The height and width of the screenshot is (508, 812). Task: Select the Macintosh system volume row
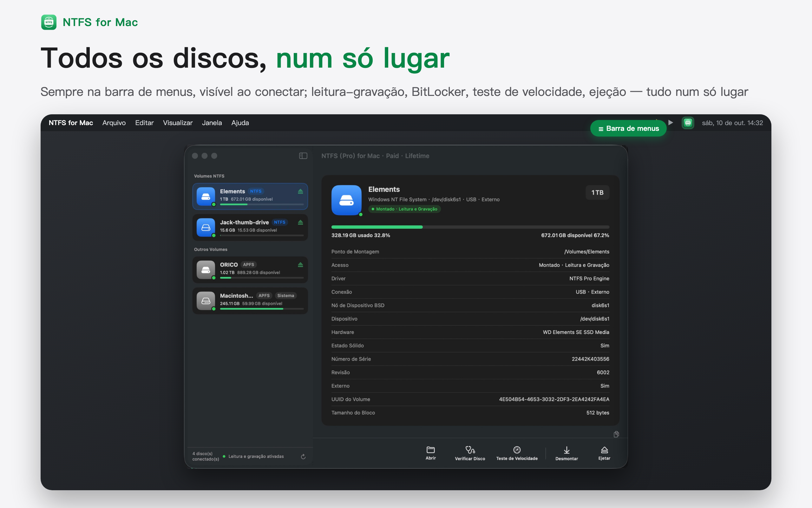click(x=250, y=301)
